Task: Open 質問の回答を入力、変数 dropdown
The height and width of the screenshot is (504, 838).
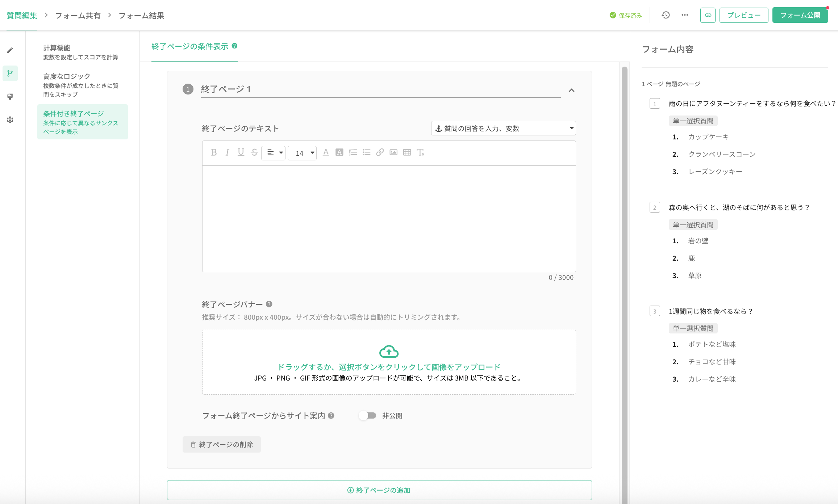Action: (x=504, y=128)
